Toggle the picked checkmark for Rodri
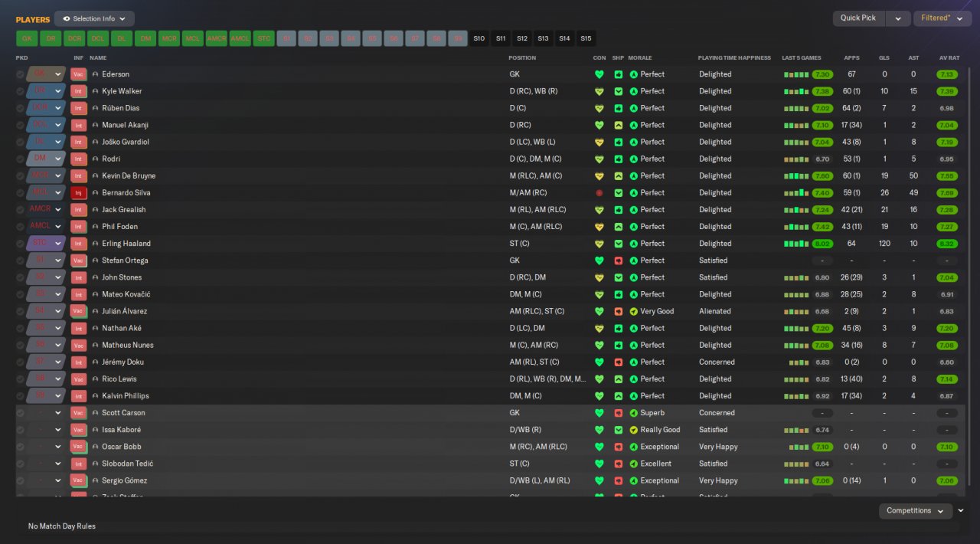The height and width of the screenshot is (544, 980). (x=20, y=159)
